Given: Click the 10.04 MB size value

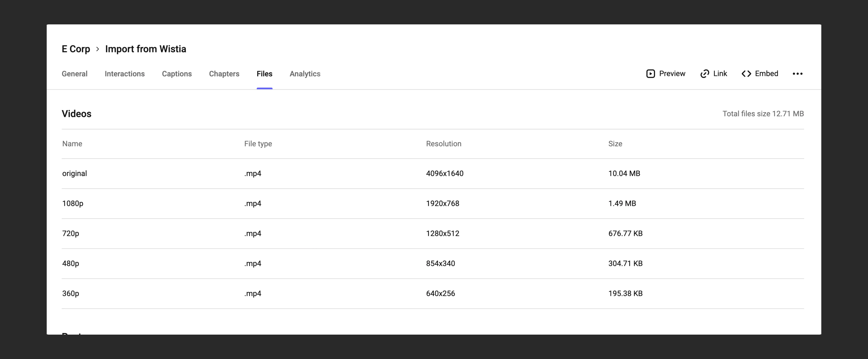Looking at the screenshot, I should click(624, 174).
